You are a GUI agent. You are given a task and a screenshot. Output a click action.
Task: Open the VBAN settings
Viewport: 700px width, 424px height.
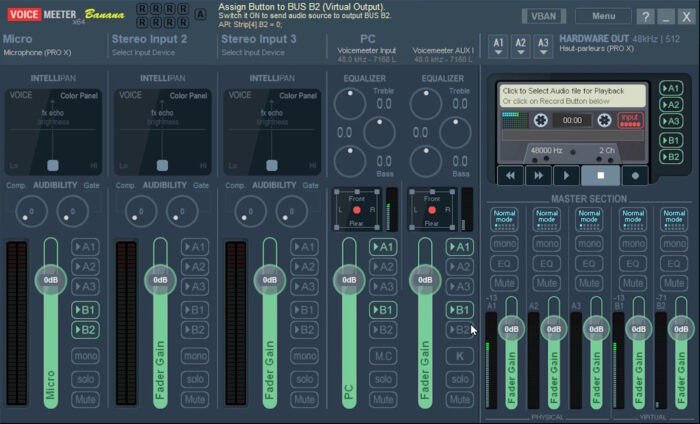(543, 17)
